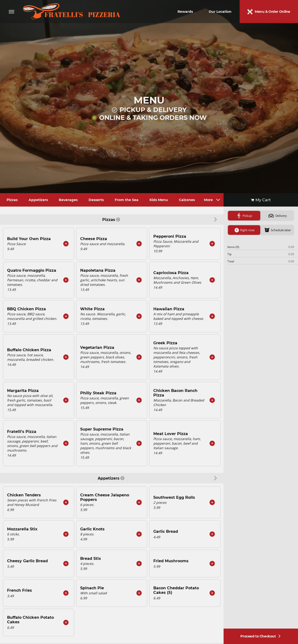Add Vegetarian Pizza plus icon
This screenshot has height=644, width=298.
click(x=139, y=357)
